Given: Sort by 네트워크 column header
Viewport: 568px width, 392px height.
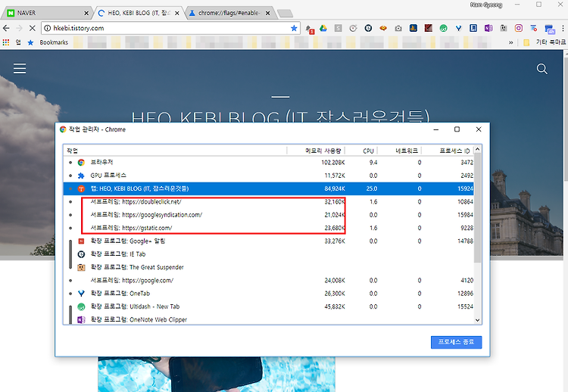Looking at the screenshot, I should pyautogui.click(x=400, y=151).
